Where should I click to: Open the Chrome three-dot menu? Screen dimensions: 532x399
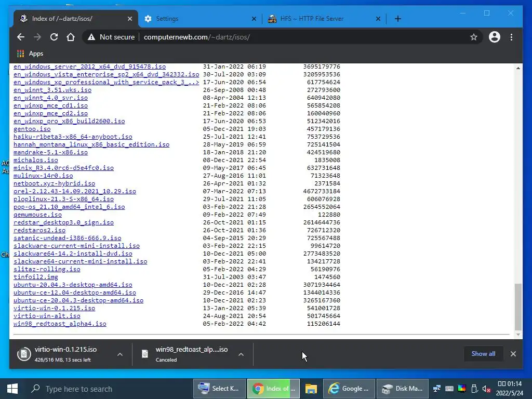tap(511, 37)
